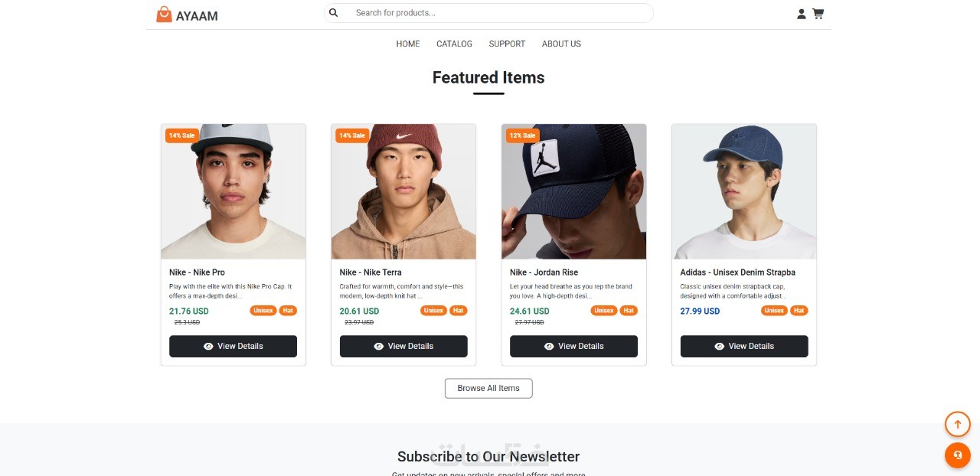Open the user account icon
Viewport: 980px width, 476px height.
coord(802,14)
